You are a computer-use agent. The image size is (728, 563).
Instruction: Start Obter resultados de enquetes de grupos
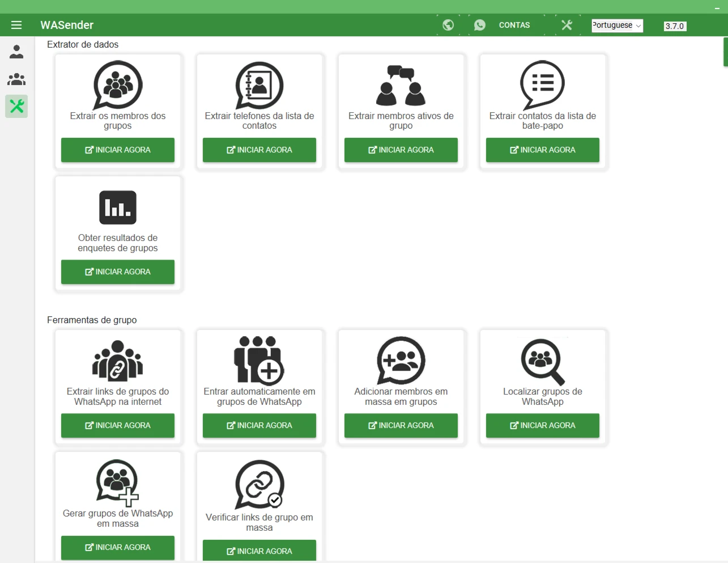[x=118, y=272]
